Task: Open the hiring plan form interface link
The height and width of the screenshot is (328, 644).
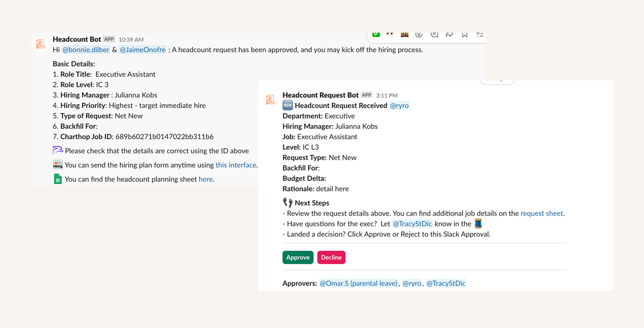Action: pos(236,165)
